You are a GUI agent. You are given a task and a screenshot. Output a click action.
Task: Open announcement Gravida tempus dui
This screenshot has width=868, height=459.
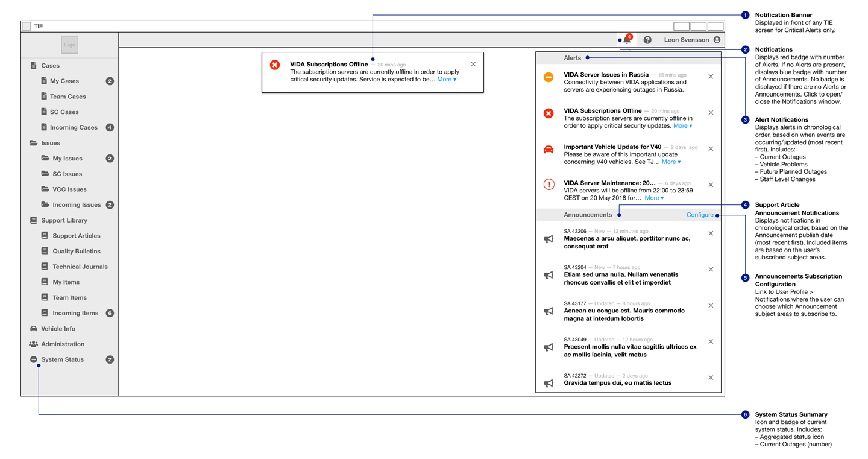click(x=618, y=383)
